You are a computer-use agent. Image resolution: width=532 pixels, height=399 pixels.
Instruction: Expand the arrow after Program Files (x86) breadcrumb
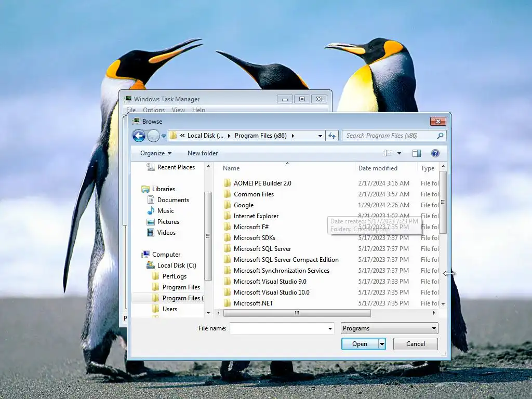coord(293,136)
